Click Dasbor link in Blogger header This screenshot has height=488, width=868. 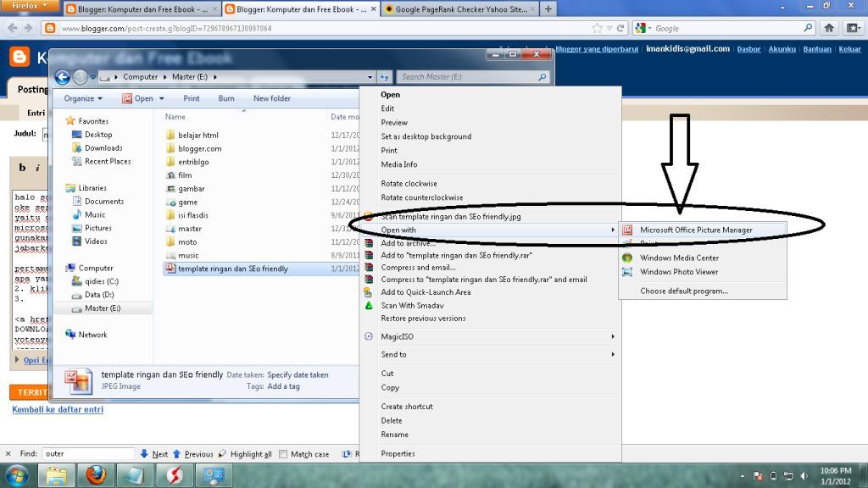[x=749, y=49]
